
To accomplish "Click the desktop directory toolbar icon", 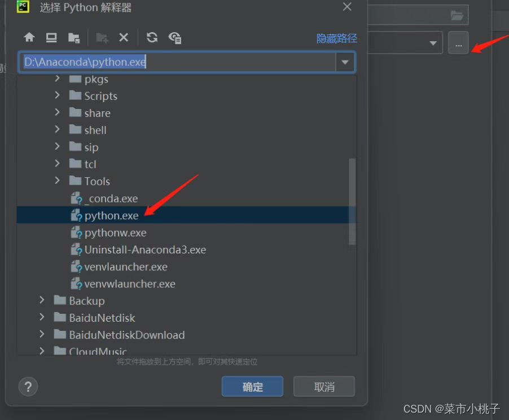I will 51,38.
